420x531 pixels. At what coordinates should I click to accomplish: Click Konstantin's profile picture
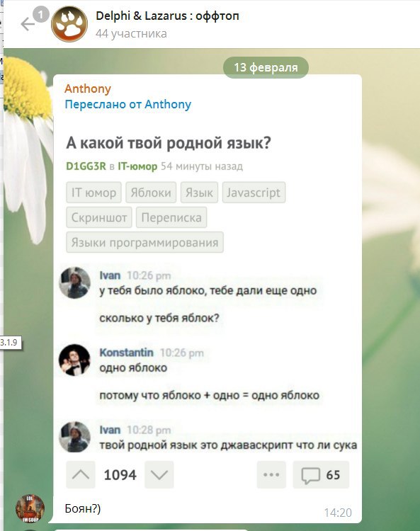coord(75,360)
